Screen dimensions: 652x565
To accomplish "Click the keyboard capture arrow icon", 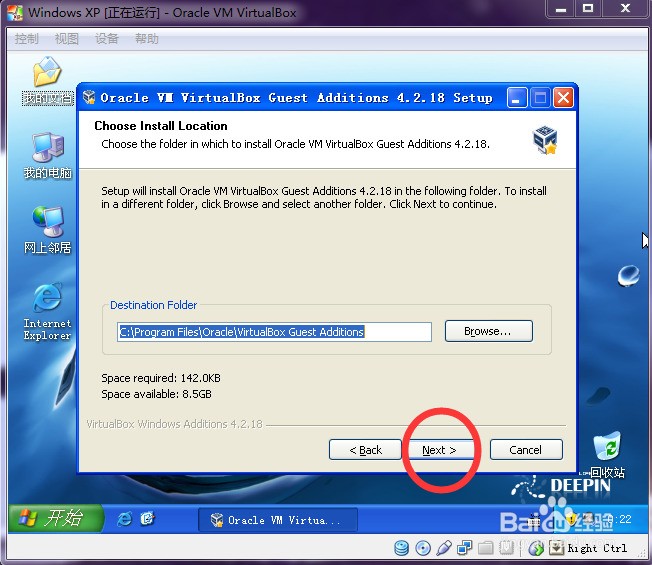I will pos(556,548).
